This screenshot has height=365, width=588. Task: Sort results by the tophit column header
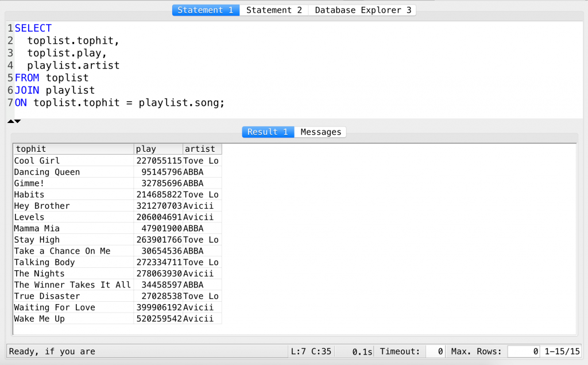click(x=31, y=149)
